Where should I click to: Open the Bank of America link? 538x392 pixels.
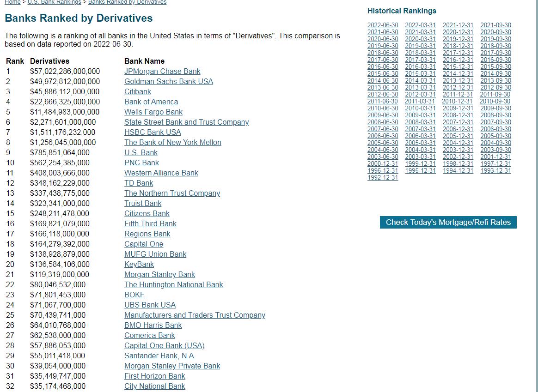coord(151,102)
